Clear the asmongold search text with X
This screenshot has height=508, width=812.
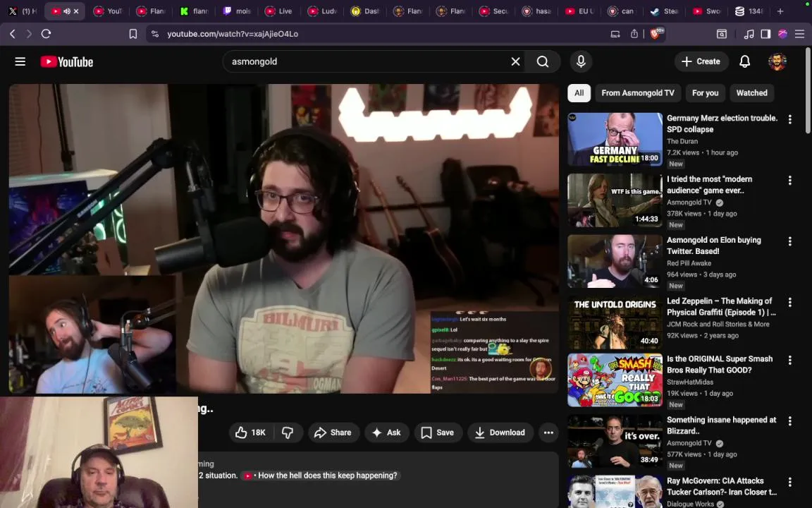515,61
